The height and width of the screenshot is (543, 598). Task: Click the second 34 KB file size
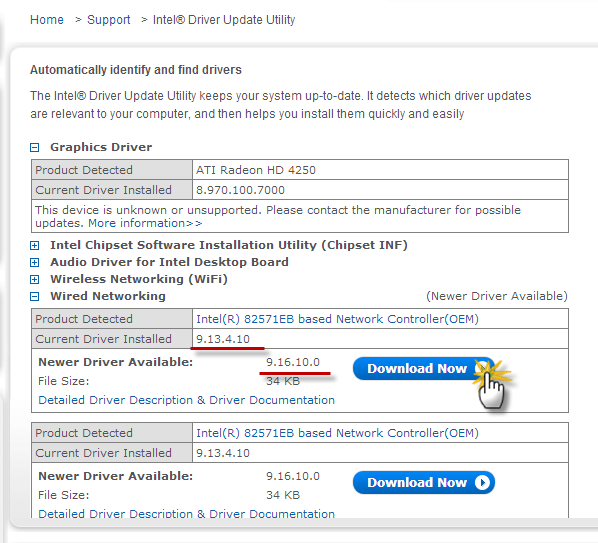click(283, 495)
